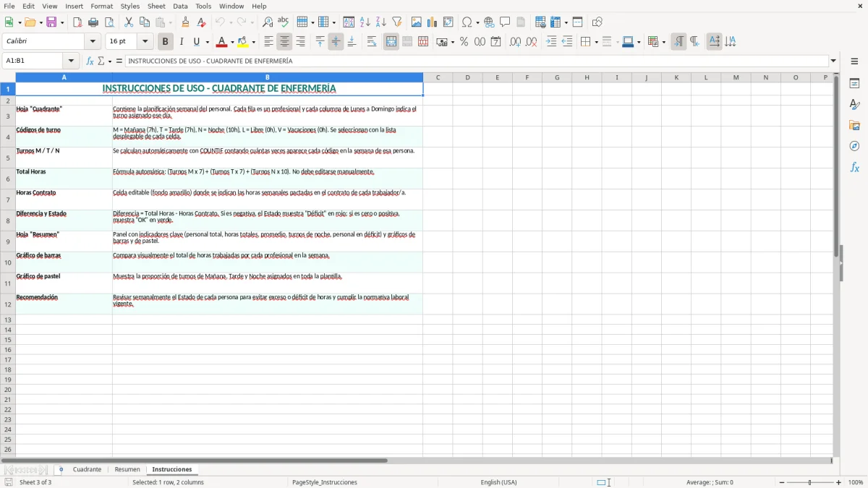
Task: Open the Print dialog via printer icon
Action: click(93, 22)
